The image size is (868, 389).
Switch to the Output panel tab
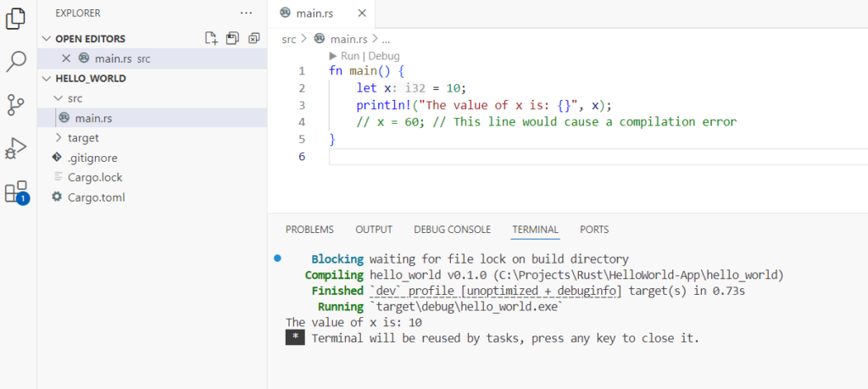[374, 230]
